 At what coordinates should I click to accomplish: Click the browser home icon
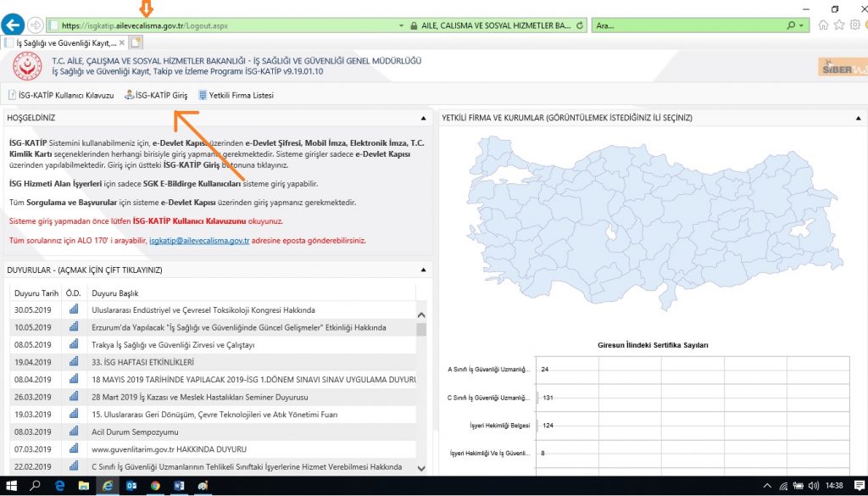click(x=824, y=25)
